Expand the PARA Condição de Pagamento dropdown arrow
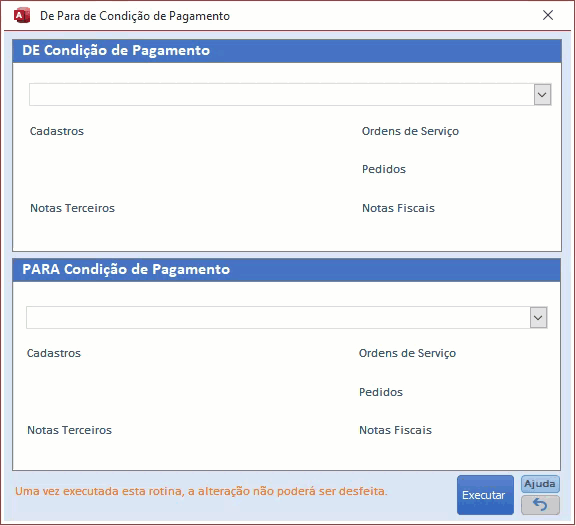Viewport: 576px width, 526px height. point(538,317)
